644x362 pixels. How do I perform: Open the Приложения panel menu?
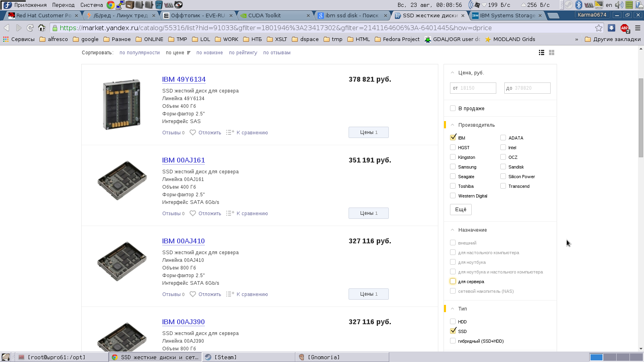coord(31,5)
